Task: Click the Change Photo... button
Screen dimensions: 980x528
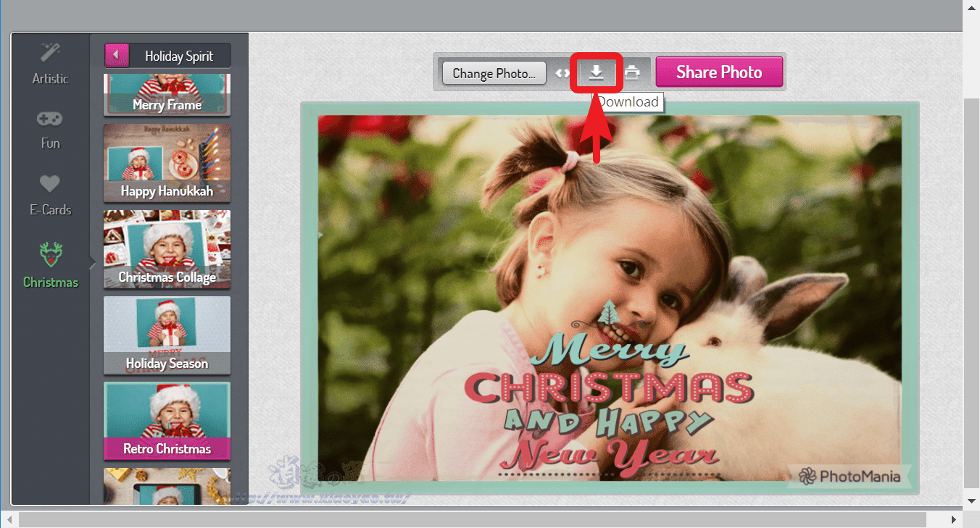Action: click(494, 73)
